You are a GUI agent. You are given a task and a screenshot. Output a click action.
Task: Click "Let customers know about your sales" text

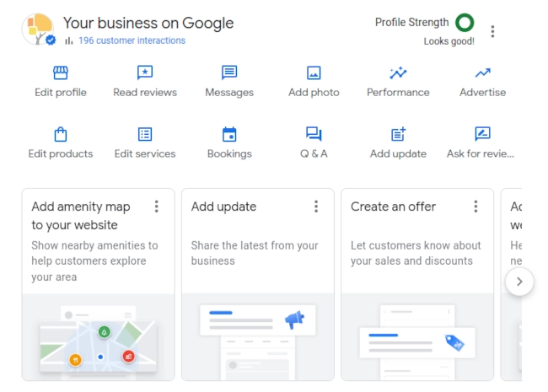(416, 253)
